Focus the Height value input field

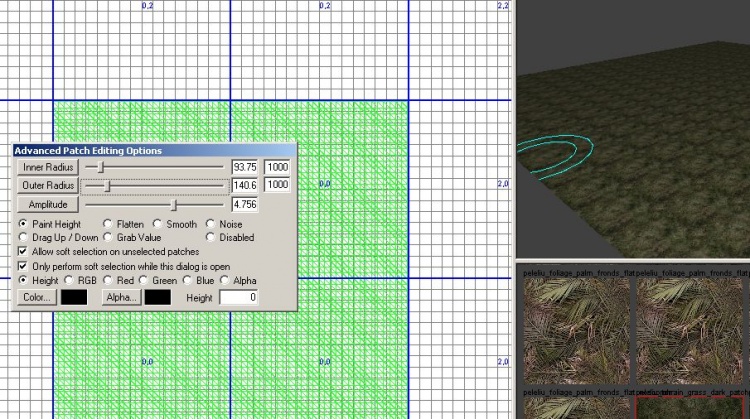tap(238, 298)
